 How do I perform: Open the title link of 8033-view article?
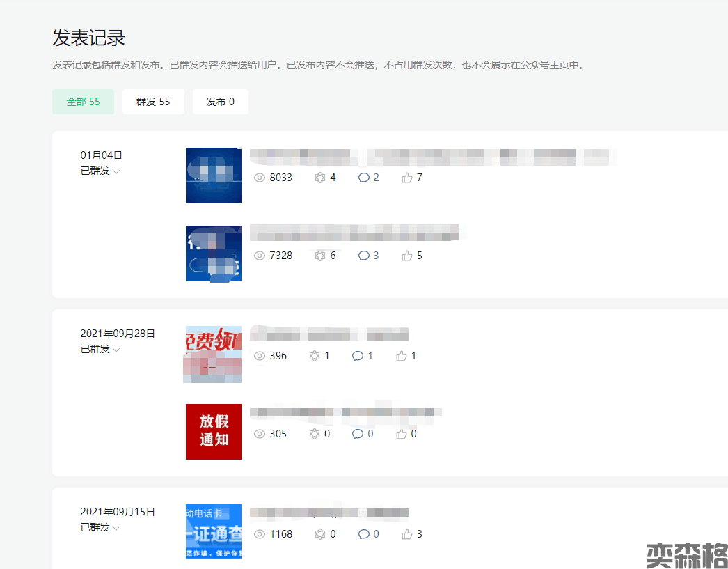(432, 157)
